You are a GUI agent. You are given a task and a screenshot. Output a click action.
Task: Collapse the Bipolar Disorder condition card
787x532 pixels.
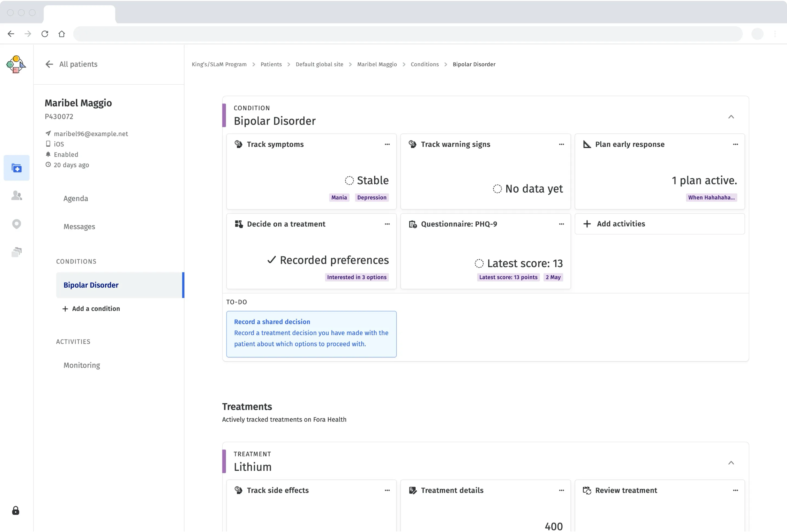(731, 117)
